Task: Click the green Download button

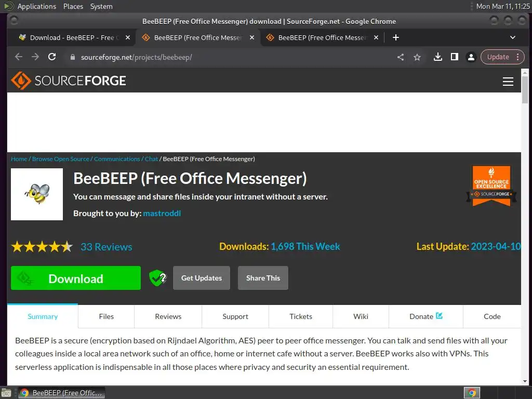Action: pos(76,278)
